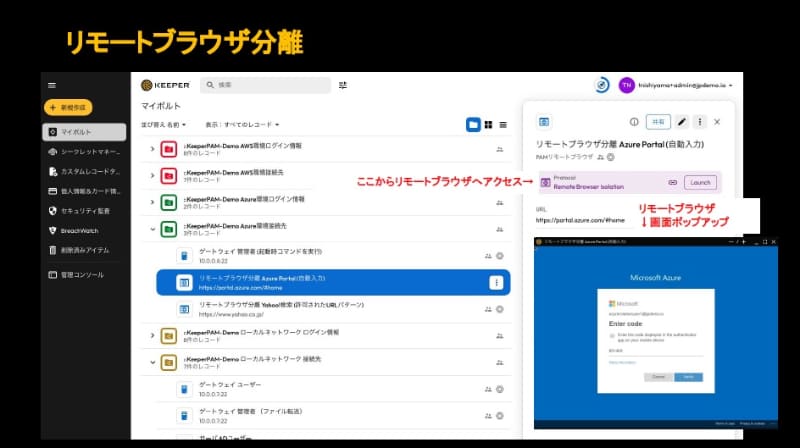This screenshot has height=448, width=800.
Task: Click the green folder icon of Azure環境ログイン情報
Action: (x=168, y=203)
